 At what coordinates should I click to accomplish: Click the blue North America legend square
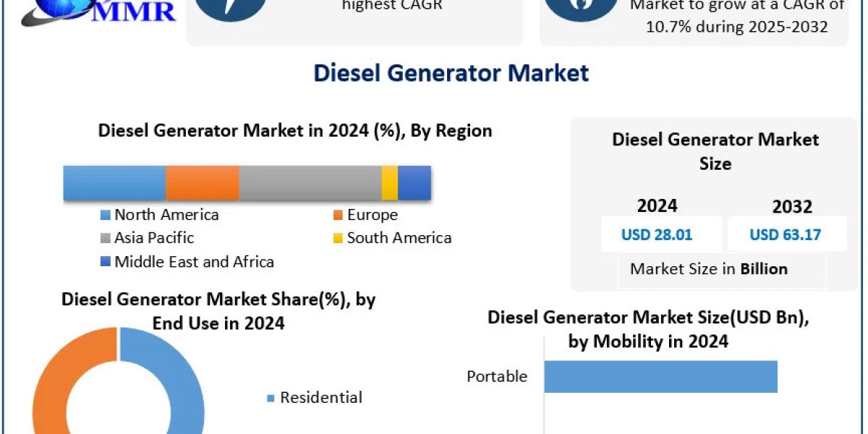[x=106, y=214]
